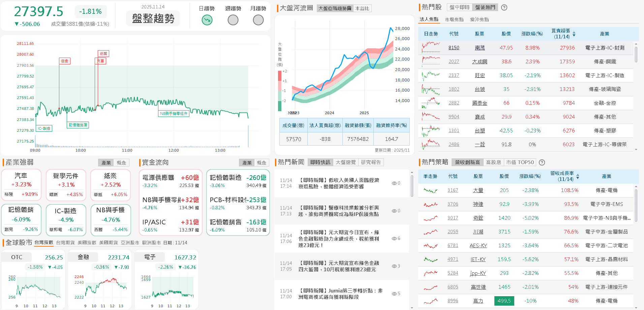Viewport: 644px width, 310px height.
Task: Click the eye icon on 醫療科技 news item
Action: [394, 211]
